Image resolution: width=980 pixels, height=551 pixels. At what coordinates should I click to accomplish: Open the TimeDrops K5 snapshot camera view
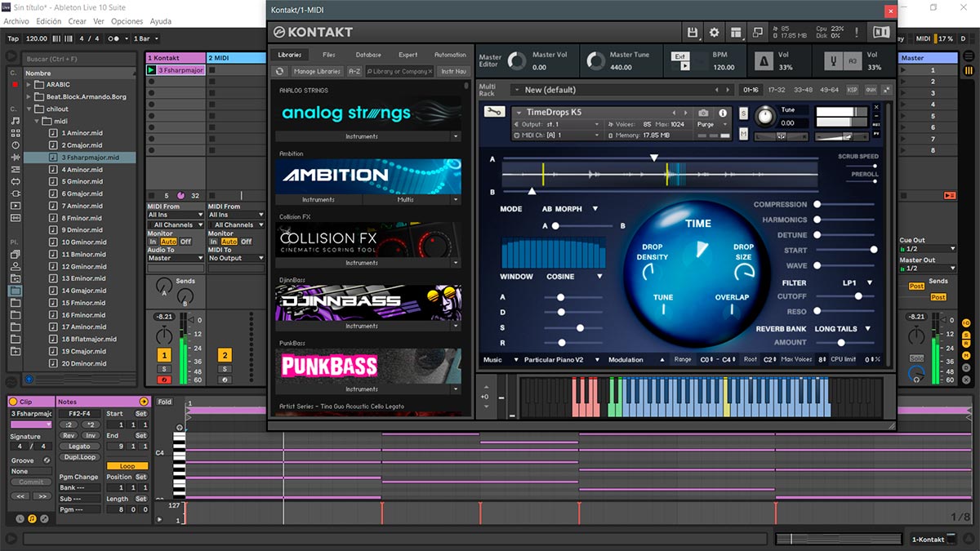click(704, 113)
